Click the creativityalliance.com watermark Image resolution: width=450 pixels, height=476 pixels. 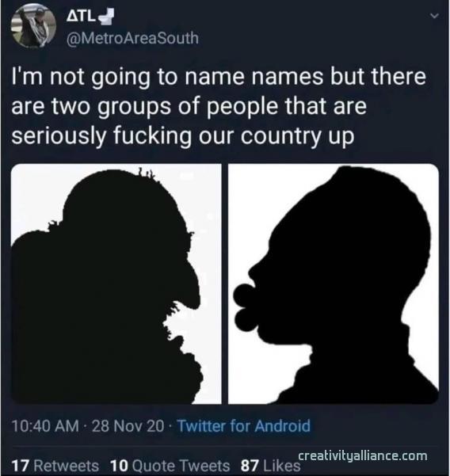point(363,455)
